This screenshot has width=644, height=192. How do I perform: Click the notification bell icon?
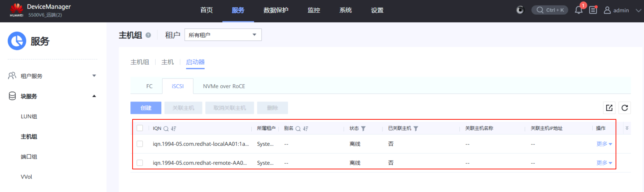(x=578, y=10)
